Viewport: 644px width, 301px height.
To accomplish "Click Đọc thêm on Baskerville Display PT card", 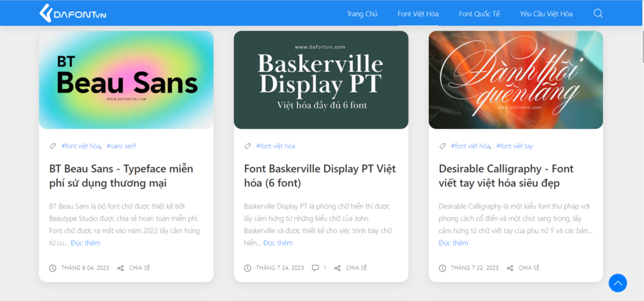I will pyautogui.click(x=278, y=242).
